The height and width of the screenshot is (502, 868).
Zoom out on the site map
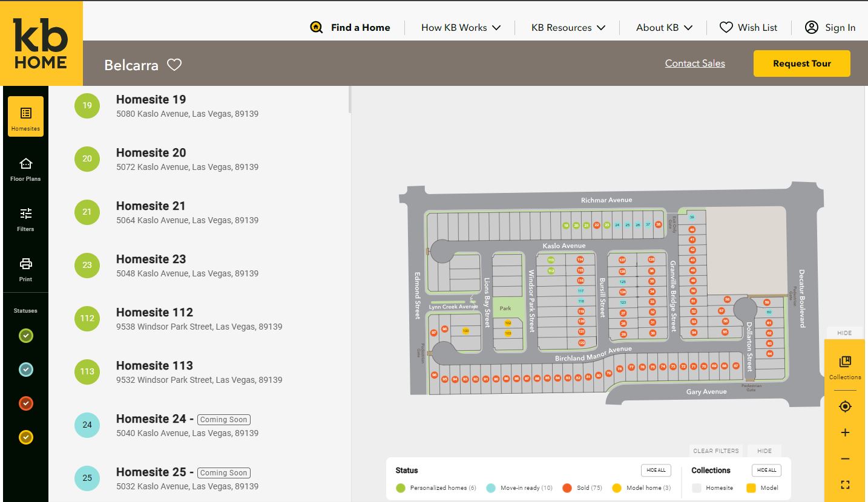coord(845,459)
